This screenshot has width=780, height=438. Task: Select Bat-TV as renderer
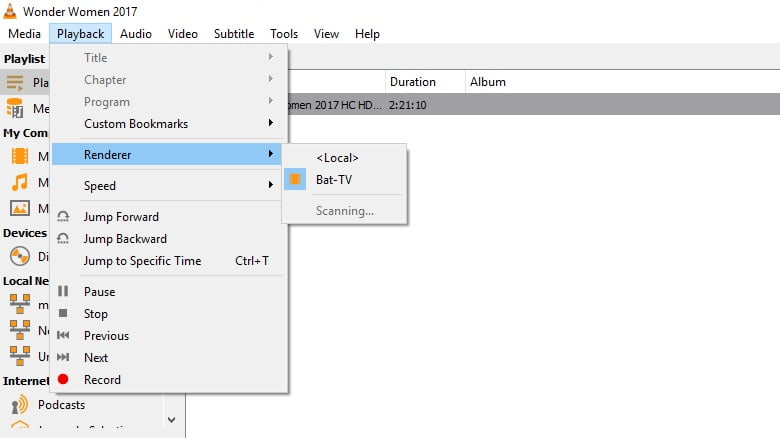point(344,180)
